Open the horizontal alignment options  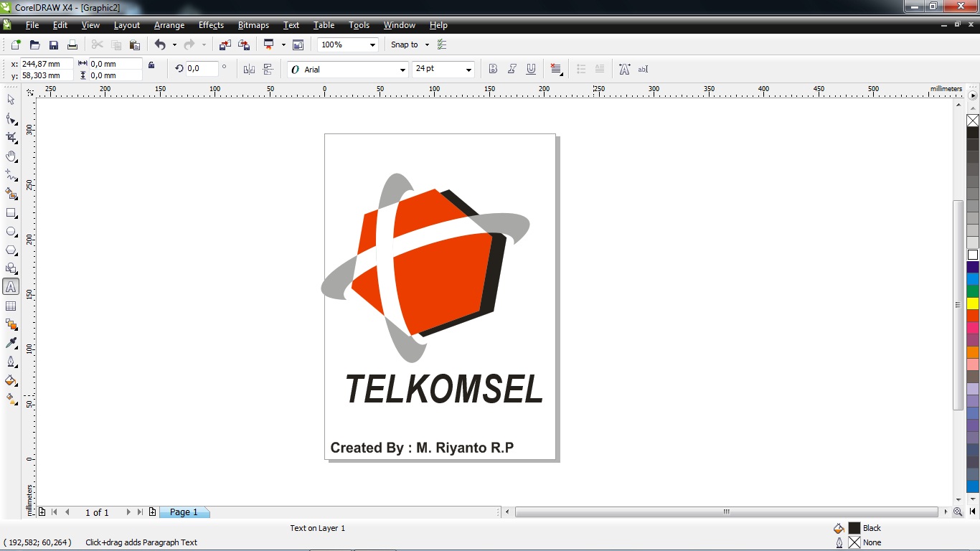point(556,69)
